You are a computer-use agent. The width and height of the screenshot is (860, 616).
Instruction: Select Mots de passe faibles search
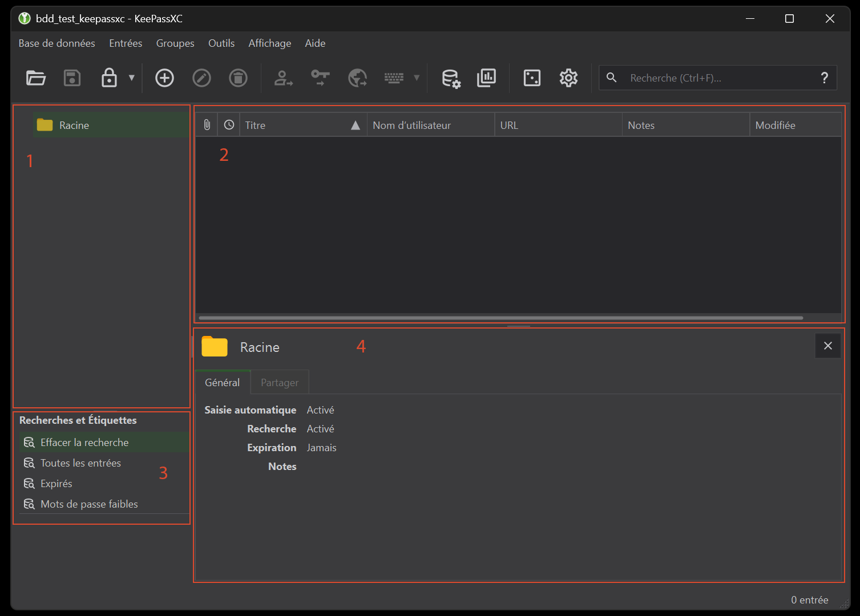[x=104, y=504]
